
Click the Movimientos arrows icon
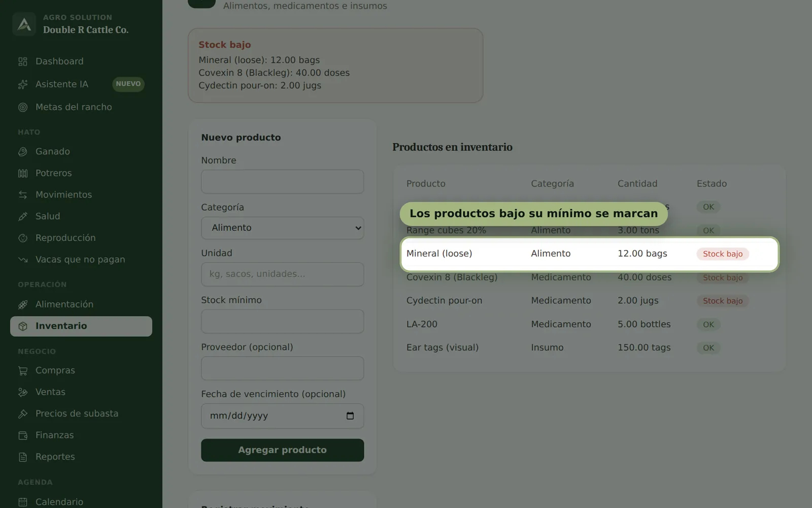click(x=23, y=195)
